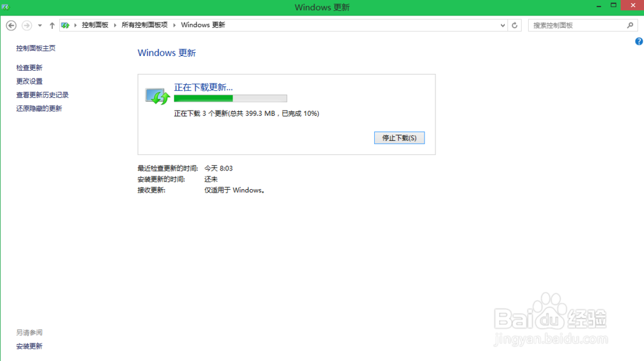Open 控制面板主页 link

35,48
